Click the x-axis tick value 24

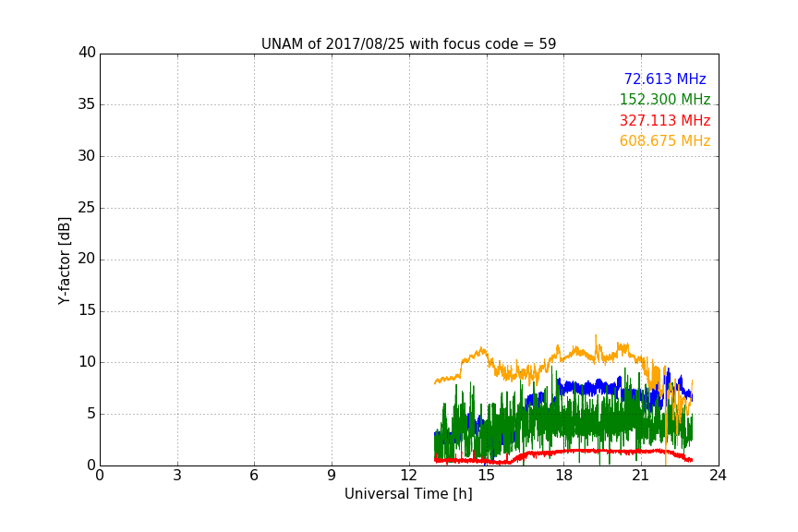718,476
